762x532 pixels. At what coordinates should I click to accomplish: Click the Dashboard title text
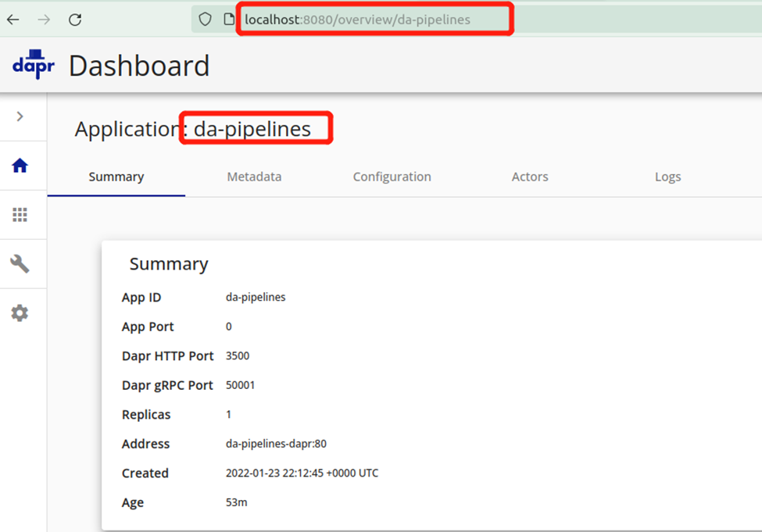click(139, 66)
